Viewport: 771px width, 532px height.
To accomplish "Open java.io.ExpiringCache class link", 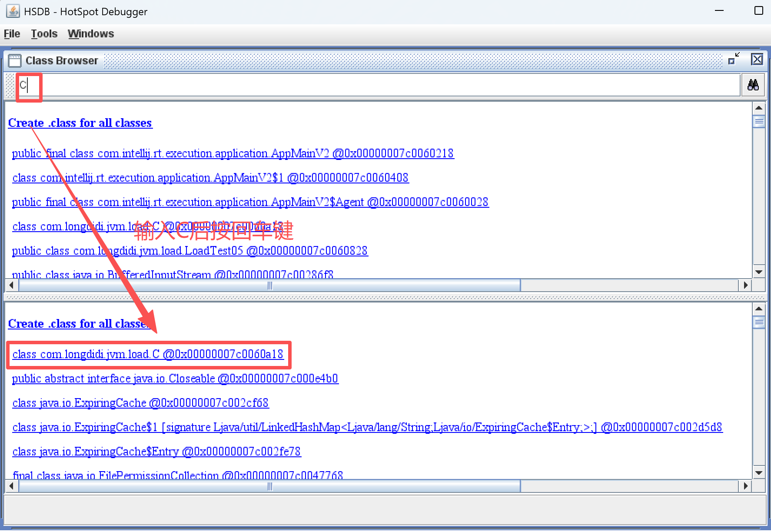I will point(140,403).
